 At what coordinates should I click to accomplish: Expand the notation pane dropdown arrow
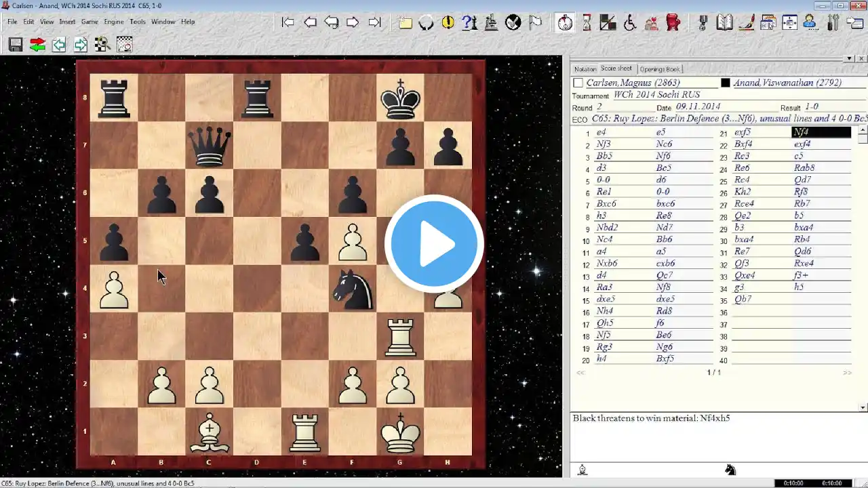(x=849, y=59)
